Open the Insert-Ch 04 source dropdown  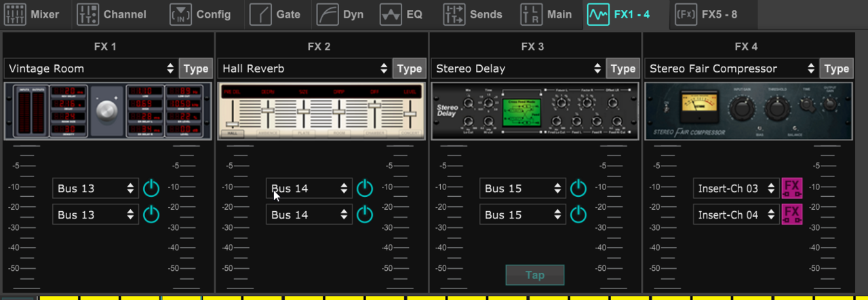(x=736, y=214)
